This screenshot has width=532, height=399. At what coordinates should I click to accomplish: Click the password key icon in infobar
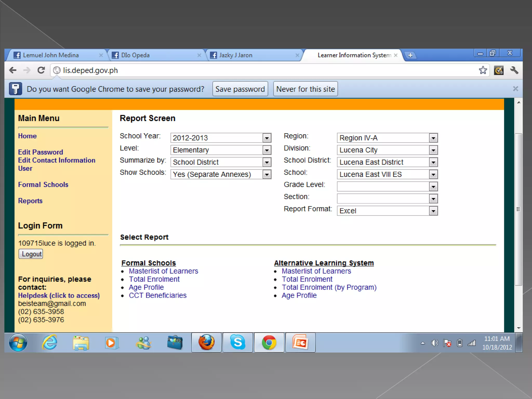click(15, 89)
